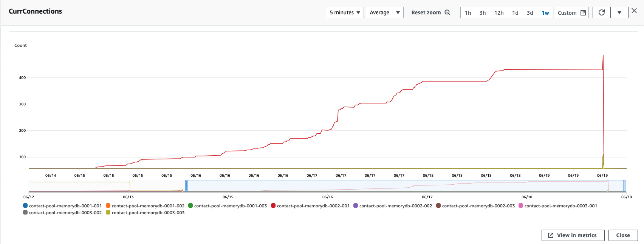The image size is (644, 244).
Task: Click the 06/12 label on the overview timeline
Action: (x=29, y=197)
